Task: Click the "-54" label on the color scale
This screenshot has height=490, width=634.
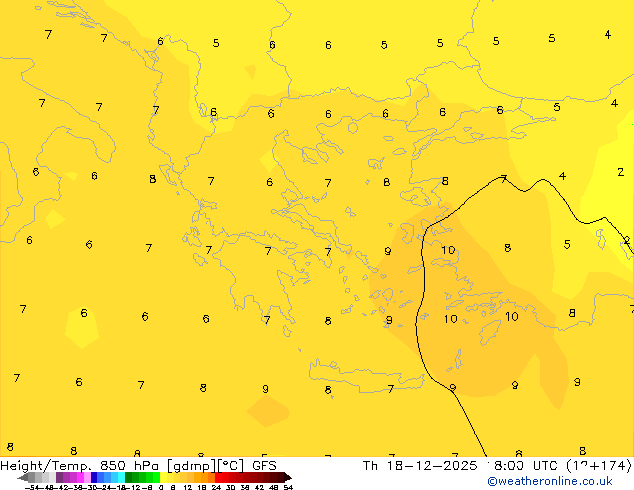Action: [32, 488]
